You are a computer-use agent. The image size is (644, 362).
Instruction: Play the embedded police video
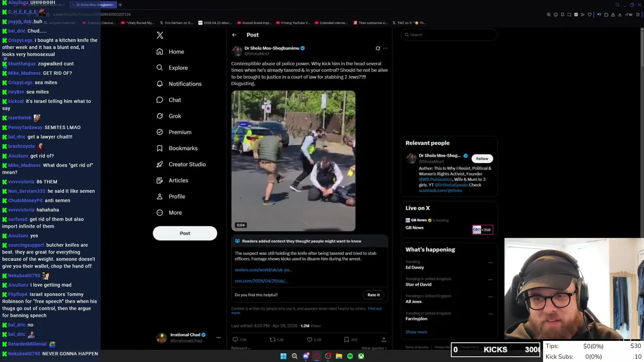(293, 161)
